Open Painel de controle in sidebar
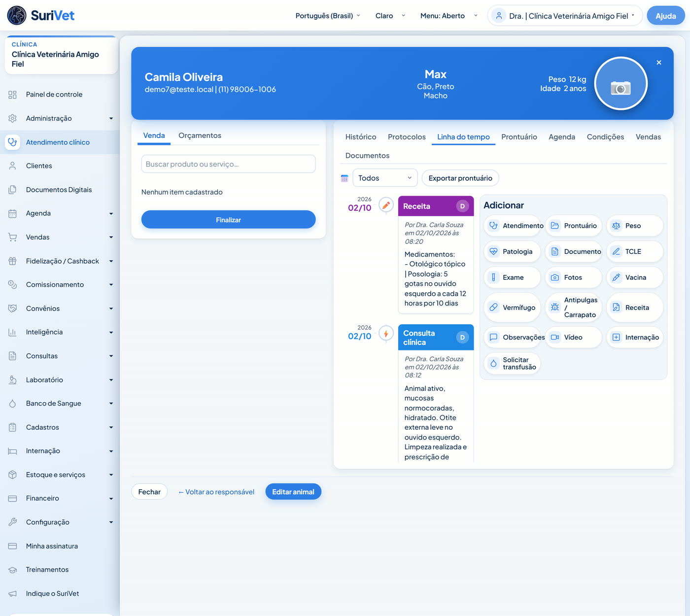This screenshot has width=690, height=616. pyautogui.click(x=60, y=95)
